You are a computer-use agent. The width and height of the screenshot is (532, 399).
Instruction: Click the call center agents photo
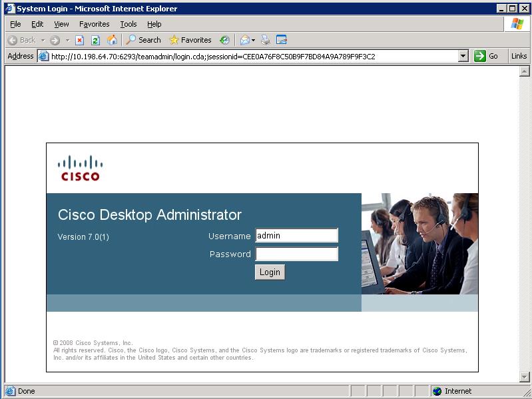[x=419, y=244]
